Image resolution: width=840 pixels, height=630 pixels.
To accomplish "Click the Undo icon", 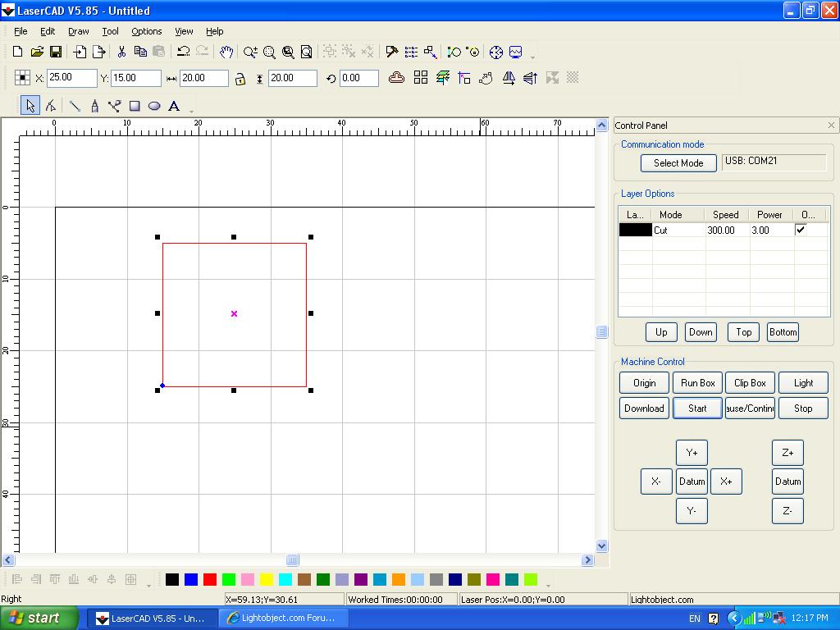I will pos(184,52).
